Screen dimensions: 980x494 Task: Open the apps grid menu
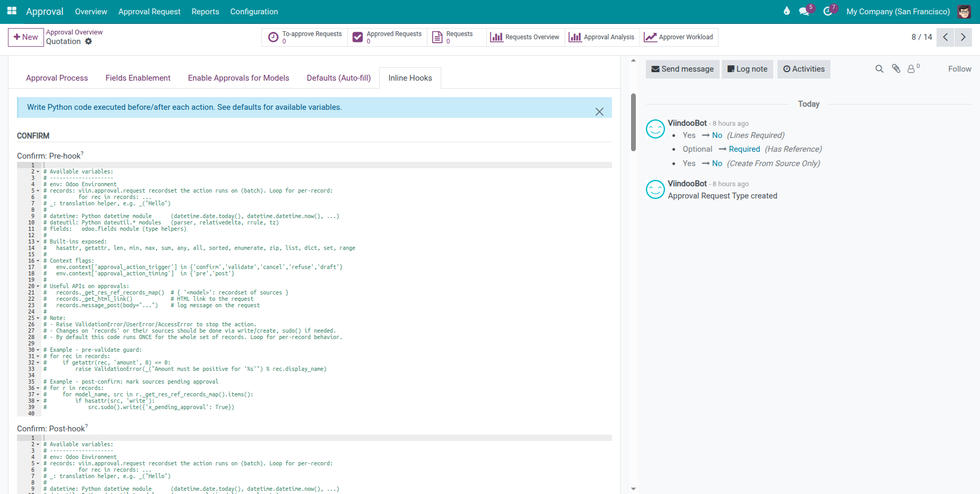click(x=11, y=11)
